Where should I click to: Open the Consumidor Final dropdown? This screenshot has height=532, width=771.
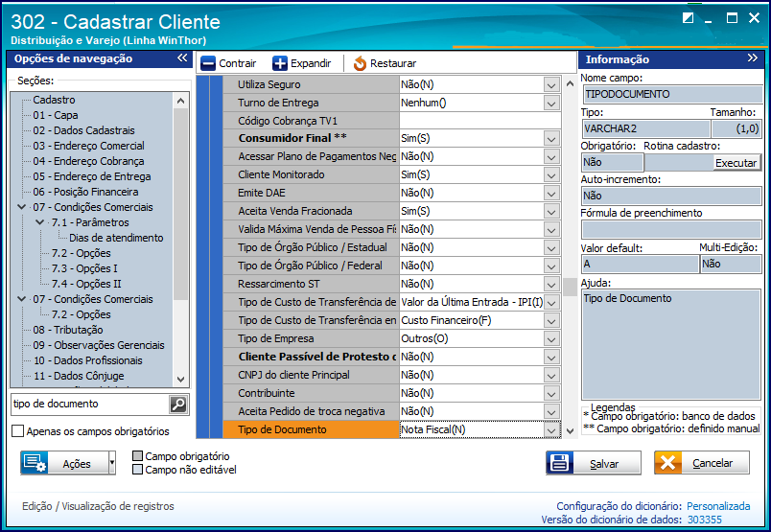551,139
